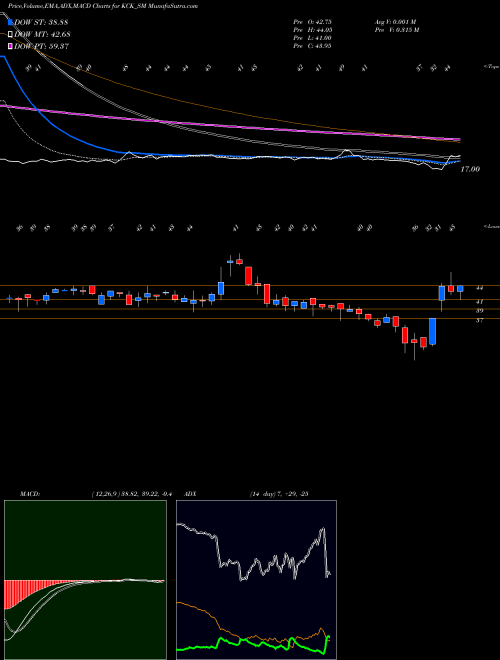Select the 'DOW MT: 42.68' legend label
This screenshot has height=660, width=500.
pyautogui.click(x=42, y=35)
